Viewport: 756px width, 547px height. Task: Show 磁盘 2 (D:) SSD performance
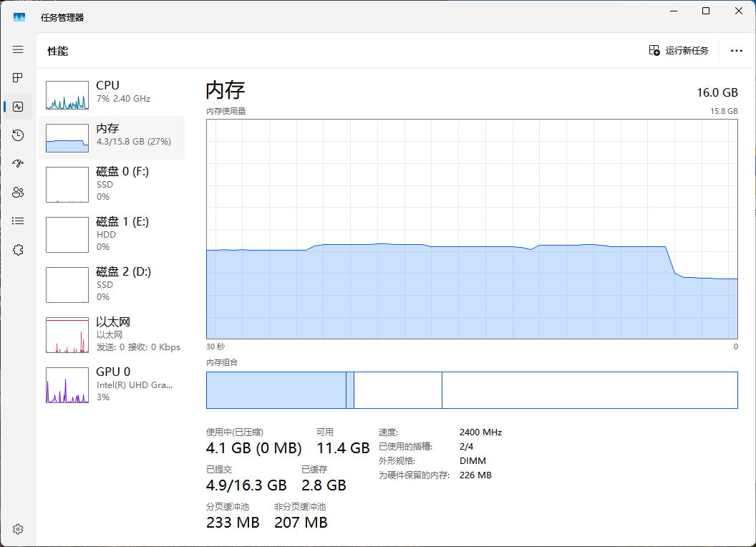tap(111, 284)
